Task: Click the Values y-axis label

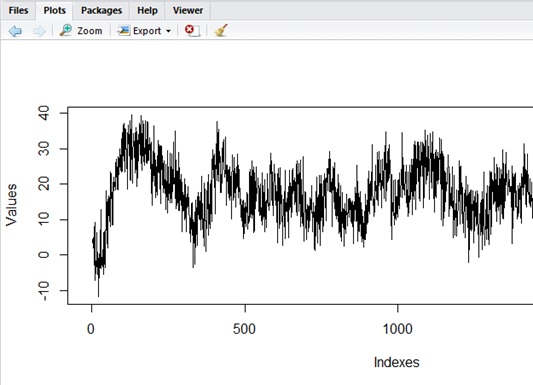Action: pyautogui.click(x=11, y=205)
